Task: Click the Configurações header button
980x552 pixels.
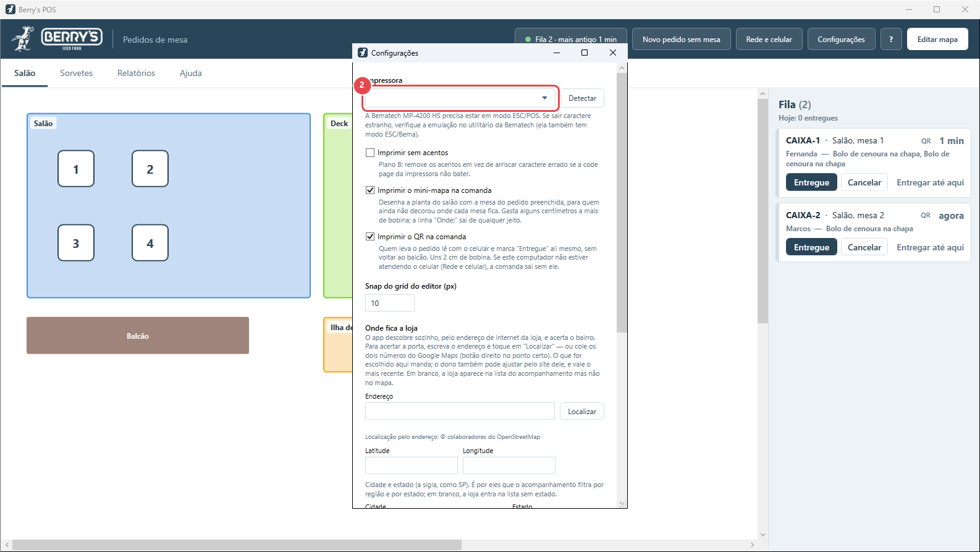Action: click(x=841, y=39)
